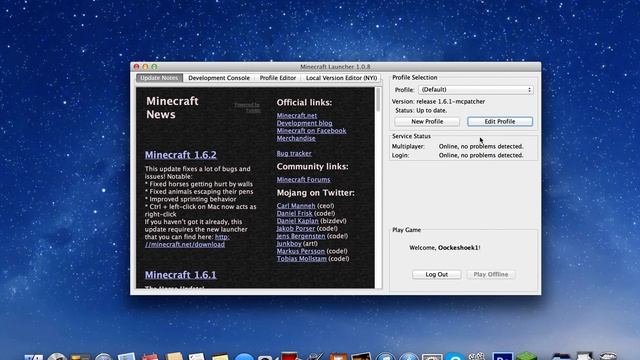Viewport: 640px width, 360px height.
Task: Visit the Minecraft on Facebook link
Action: [311, 131]
